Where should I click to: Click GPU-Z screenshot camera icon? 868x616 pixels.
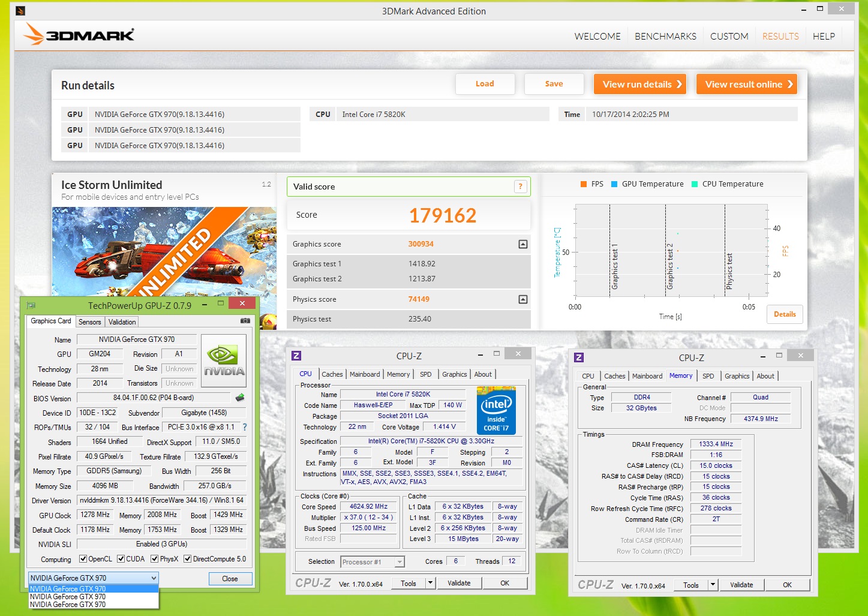(x=245, y=321)
